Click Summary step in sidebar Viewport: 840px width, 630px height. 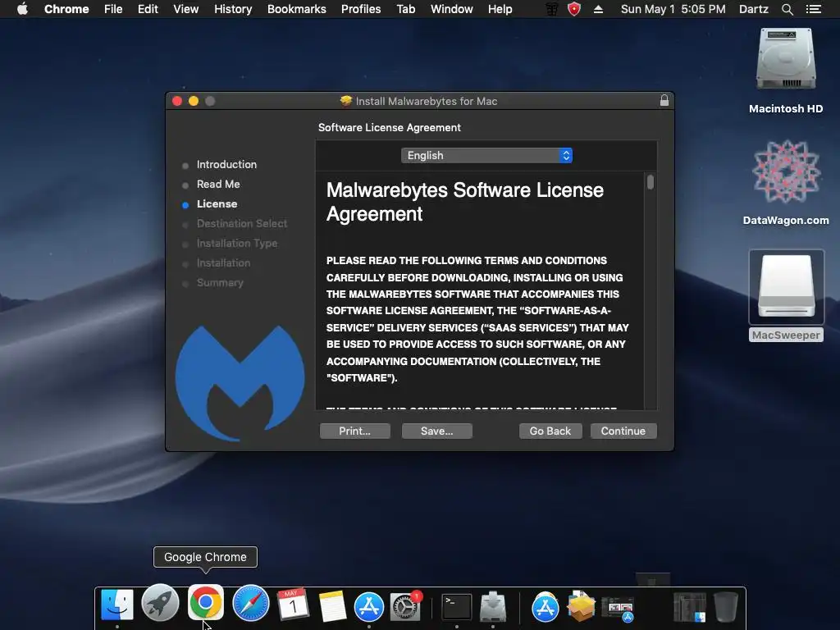[x=220, y=283]
